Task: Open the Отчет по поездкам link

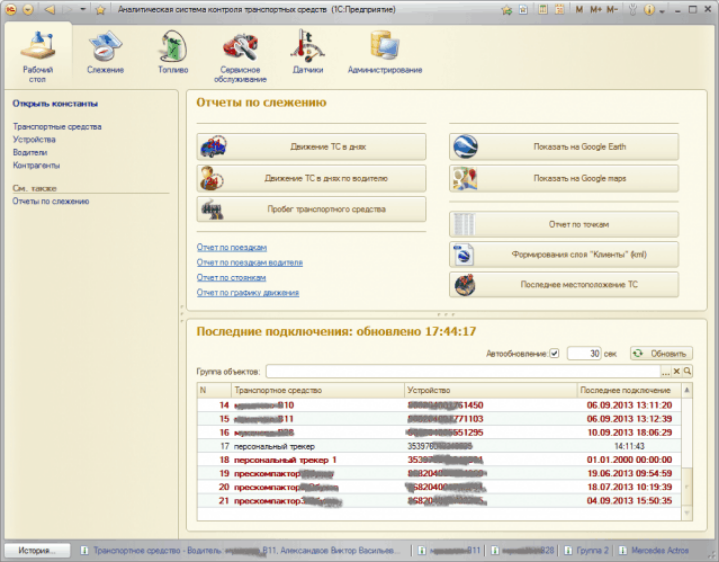Action: (x=232, y=247)
